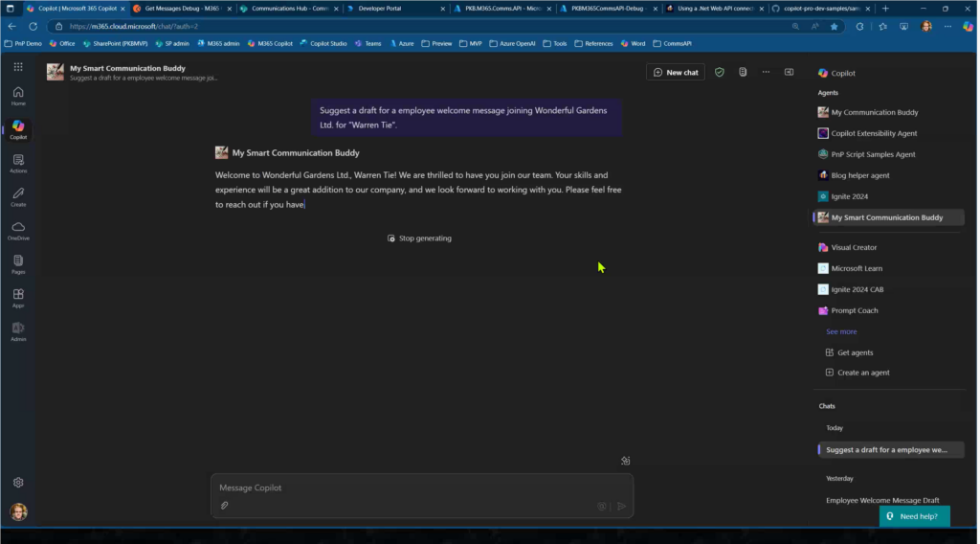Image resolution: width=980 pixels, height=544 pixels.
Task: Open browser settings ellipsis menu
Action: pyautogui.click(x=948, y=26)
